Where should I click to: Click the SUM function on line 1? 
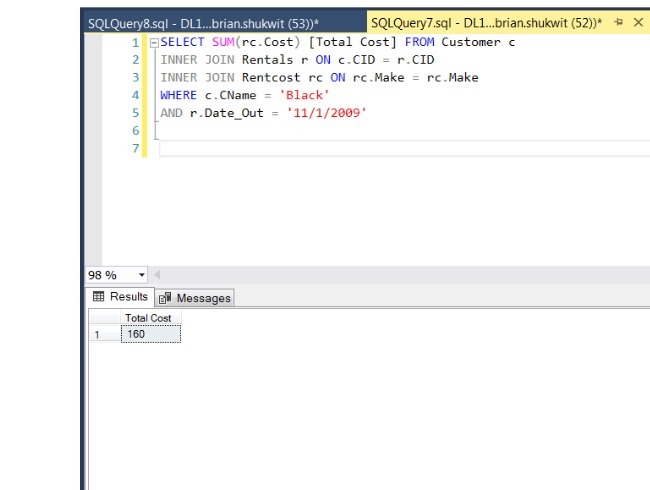(223, 42)
